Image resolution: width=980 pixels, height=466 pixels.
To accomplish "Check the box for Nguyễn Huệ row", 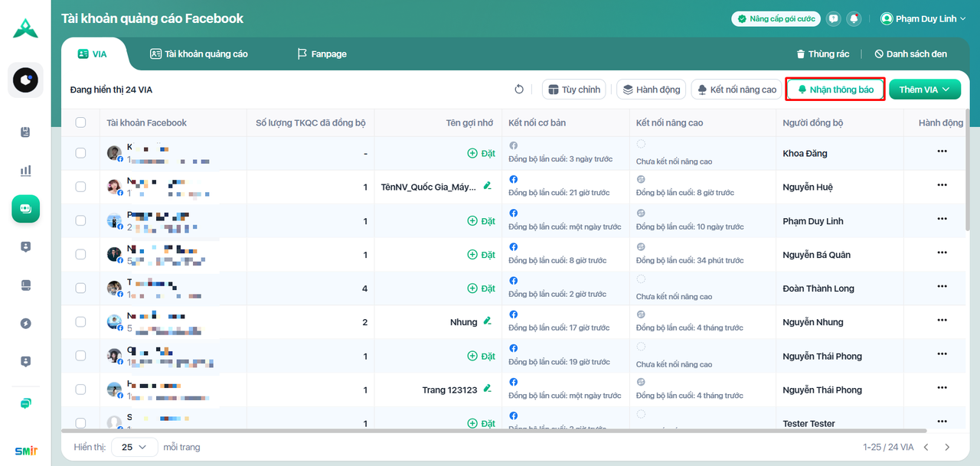I will click(x=80, y=187).
